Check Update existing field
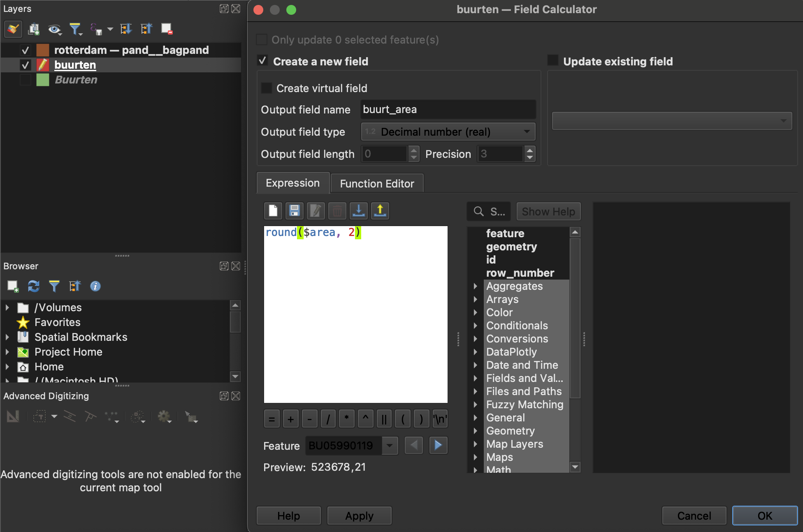The width and height of the screenshot is (803, 532). coord(552,60)
